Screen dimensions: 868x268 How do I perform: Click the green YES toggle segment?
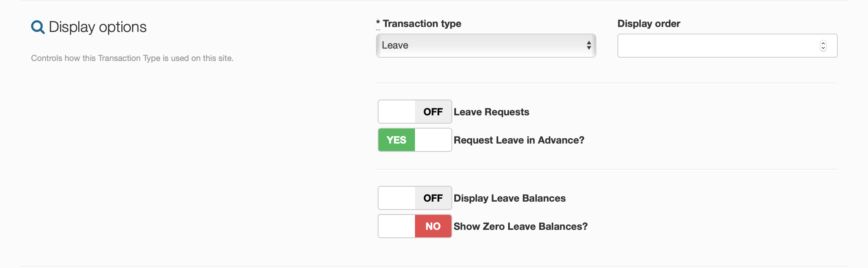click(396, 140)
